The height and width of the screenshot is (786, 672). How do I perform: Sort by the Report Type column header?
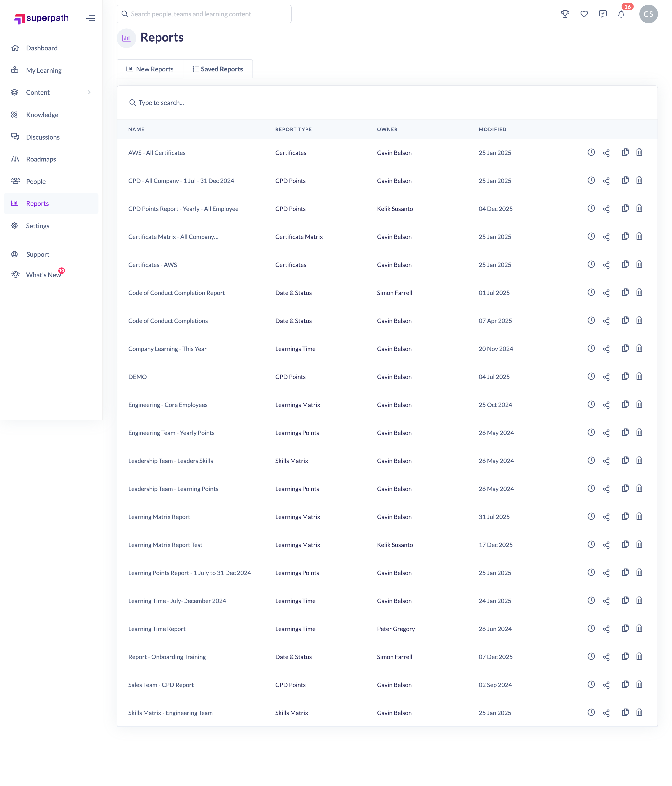coord(293,129)
